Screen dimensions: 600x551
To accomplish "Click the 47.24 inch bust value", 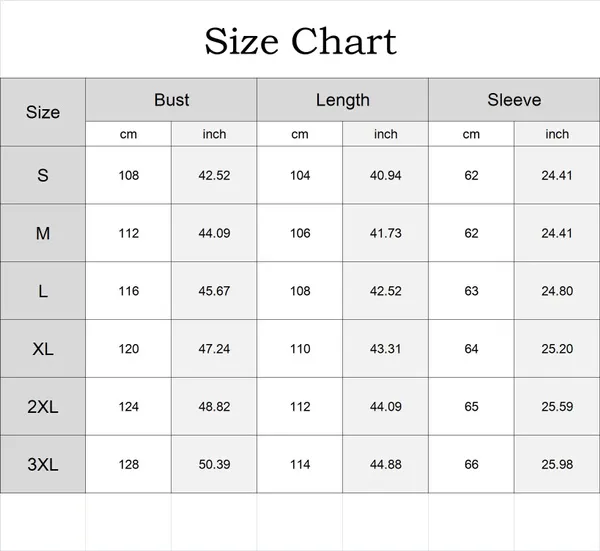I will point(215,349).
